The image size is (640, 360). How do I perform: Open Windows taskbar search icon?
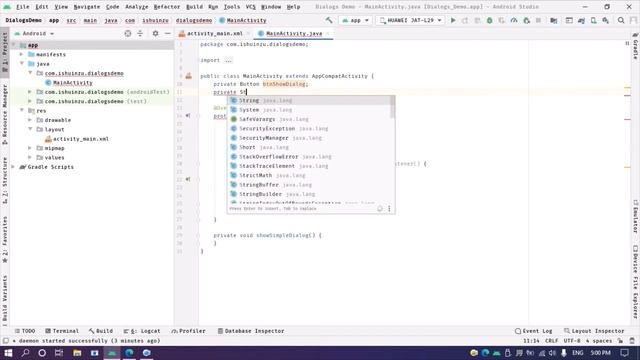pos(25,353)
